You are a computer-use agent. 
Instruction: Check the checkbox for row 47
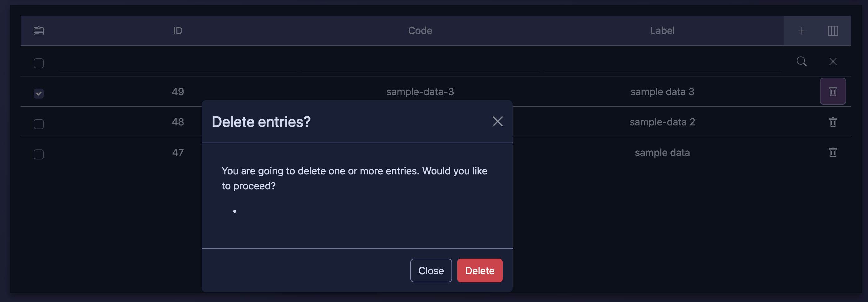[x=39, y=154]
